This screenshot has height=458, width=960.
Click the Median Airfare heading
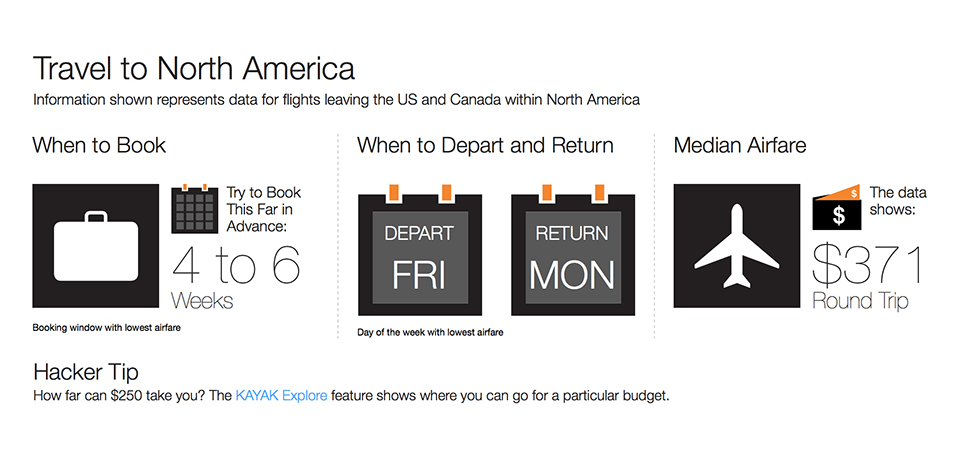[740, 146]
